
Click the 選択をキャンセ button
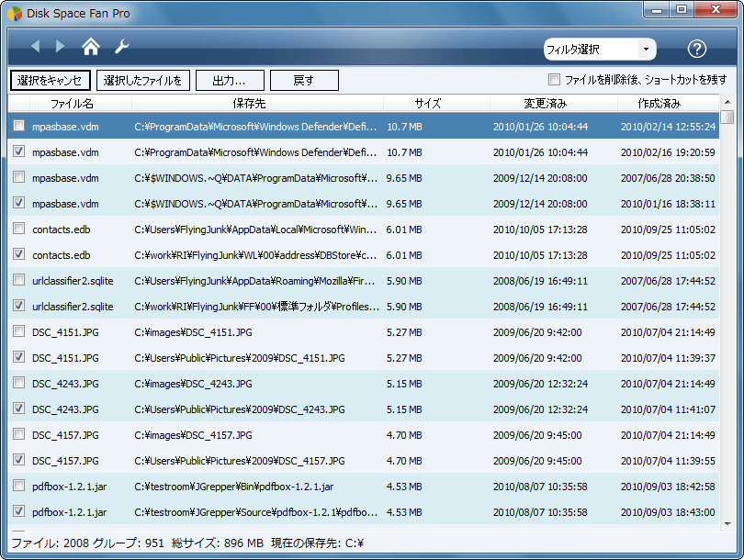click(x=50, y=80)
